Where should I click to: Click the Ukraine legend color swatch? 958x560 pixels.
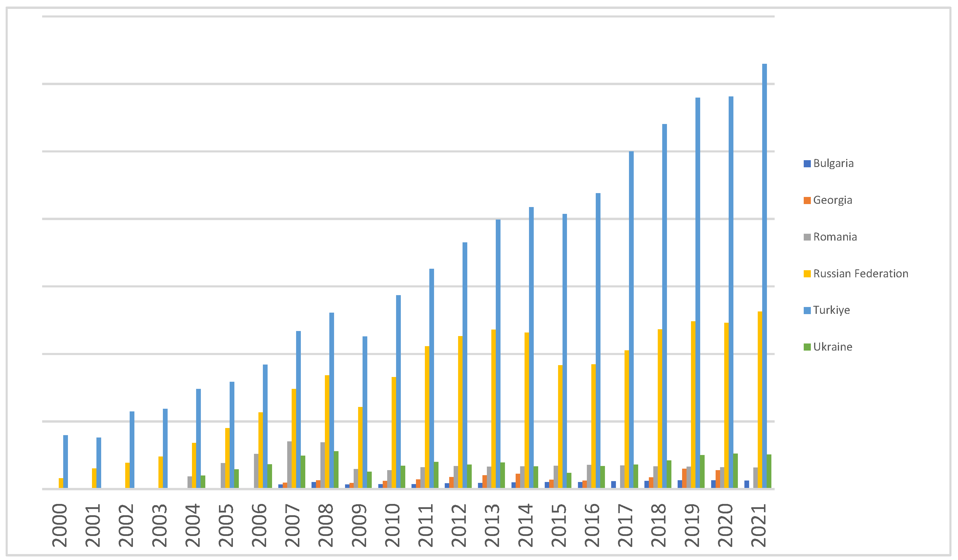(x=807, y=347)
